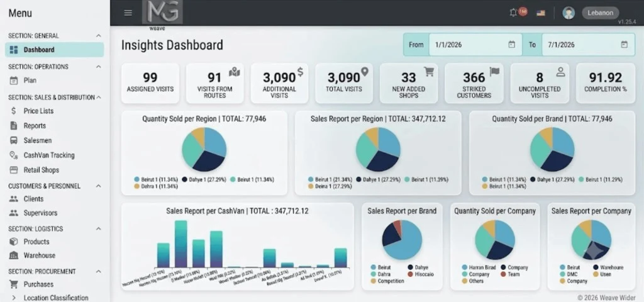Click the Quantity Sold per Brand pie chart
644x302 pixels.
coord(552,149)
